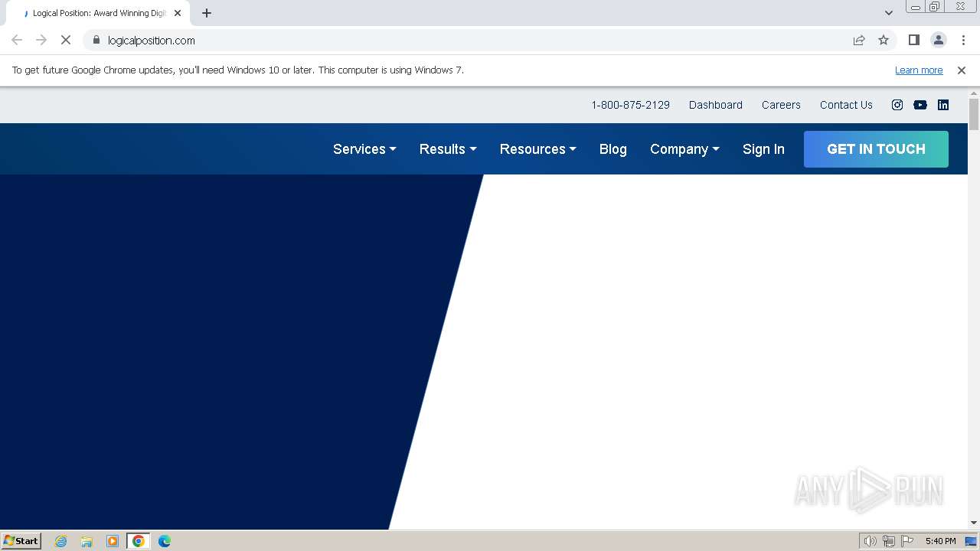Focus the address bar URL
Screen dimensions: 980x551
point(152,40)
